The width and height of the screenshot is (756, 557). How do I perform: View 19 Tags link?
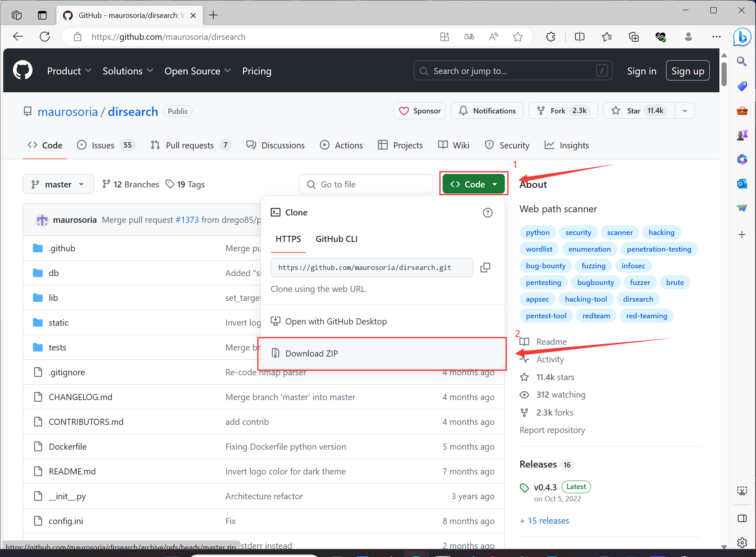(185, 184)
